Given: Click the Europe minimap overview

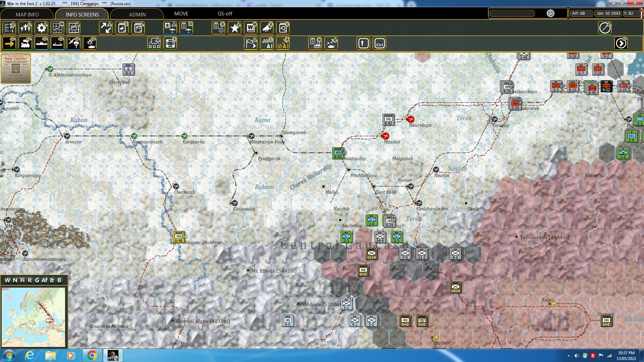Looking at the screenshot, I should click(x=34, y=317).
